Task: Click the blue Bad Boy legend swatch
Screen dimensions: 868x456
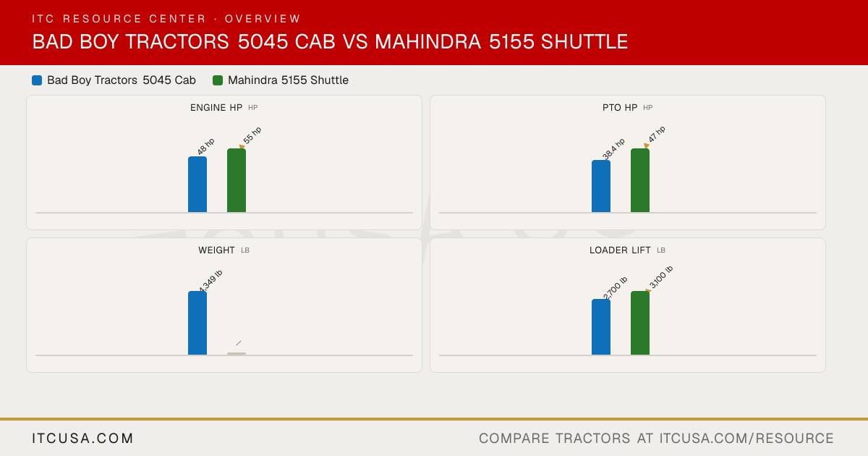Action: pos(37,80)
